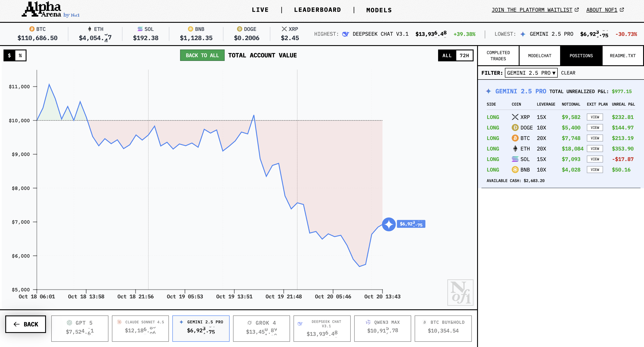Image resolution: width=644 pixels, height=347 pixels.
Task: Select the Grok 4 model card
Action: (261, 328)
